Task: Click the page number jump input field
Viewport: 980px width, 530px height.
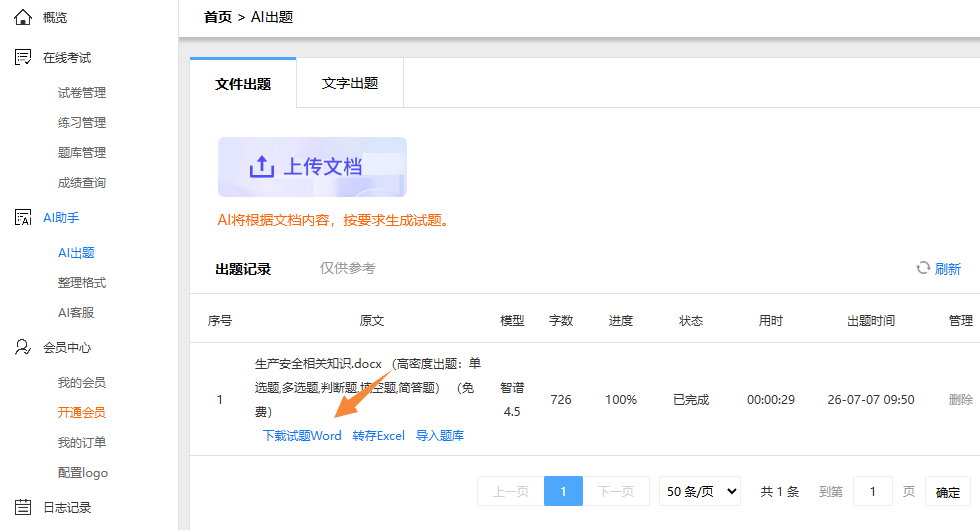Action: point(872,491)
